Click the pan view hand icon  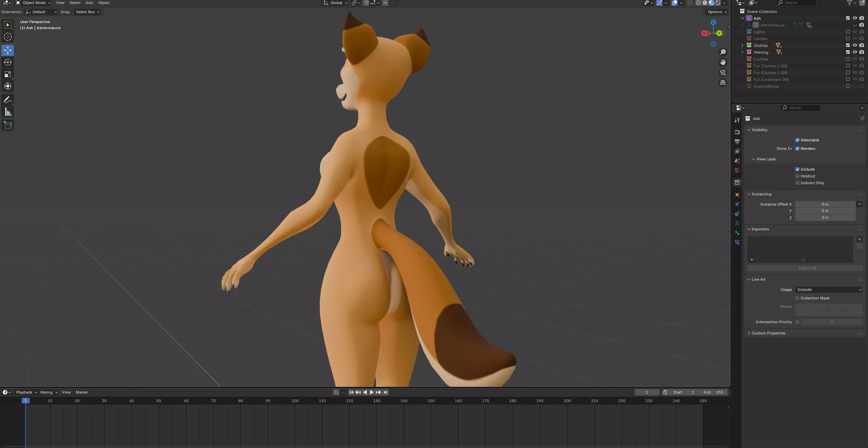pos(723,62)
